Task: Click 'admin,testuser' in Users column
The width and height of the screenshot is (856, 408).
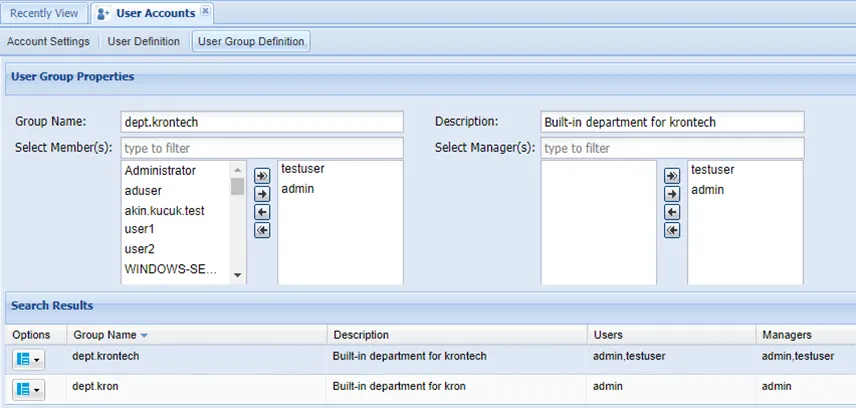Action: tap(629, 356)
